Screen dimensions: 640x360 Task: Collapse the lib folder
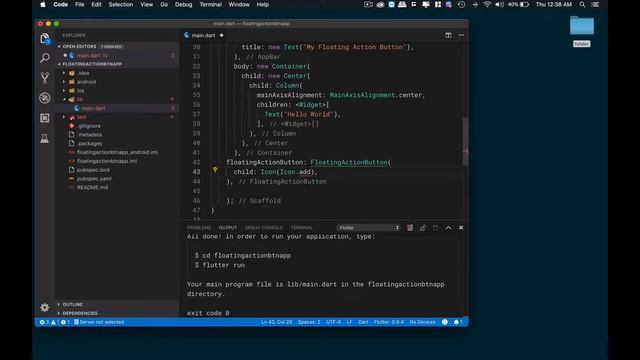tap(64, 99)
